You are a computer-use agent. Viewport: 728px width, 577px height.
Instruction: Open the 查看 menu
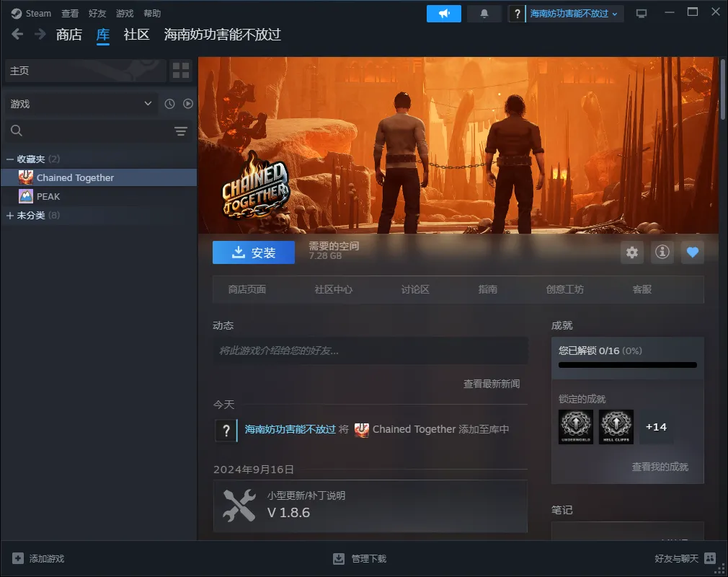(x=70, y=14)
